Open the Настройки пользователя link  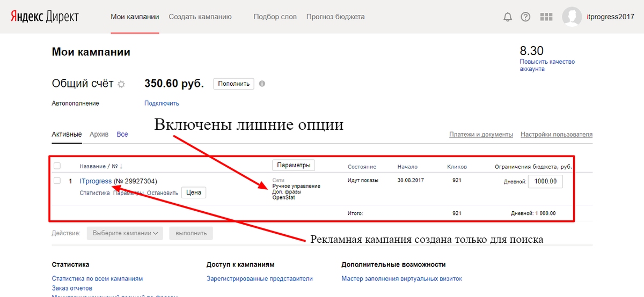pos(557,134)
